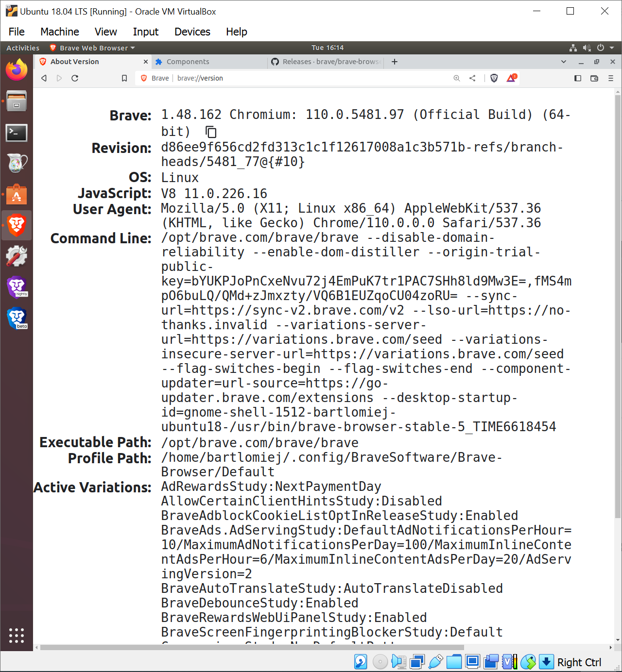Open the Brave Wallet
The width and height of the screenshot is (622, 672).
pos(594,78)
